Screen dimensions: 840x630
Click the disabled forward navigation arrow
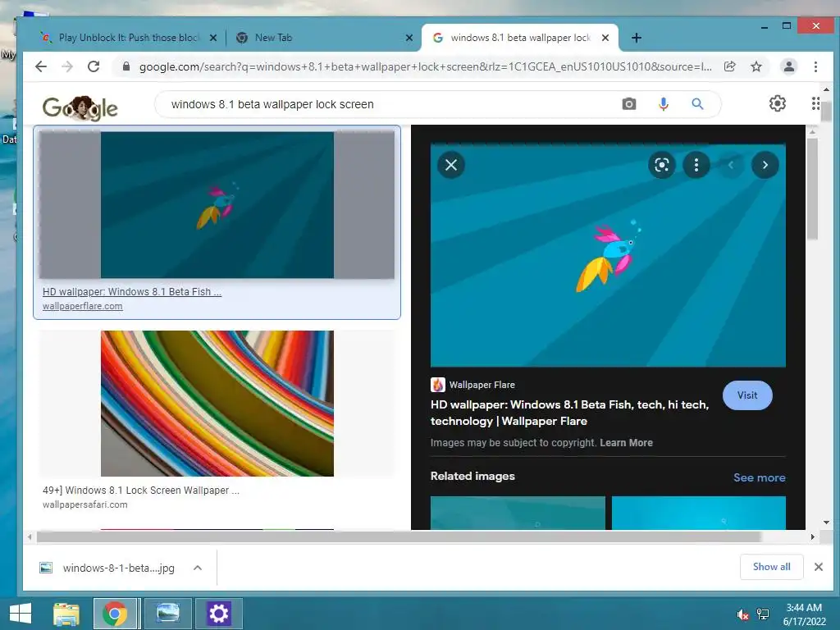pyautogui.click(x=67, y=66)
